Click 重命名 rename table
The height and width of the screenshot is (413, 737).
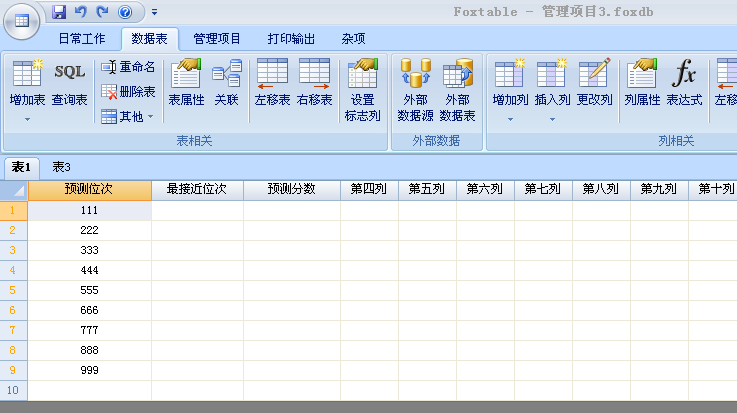[x=128, y=67]
